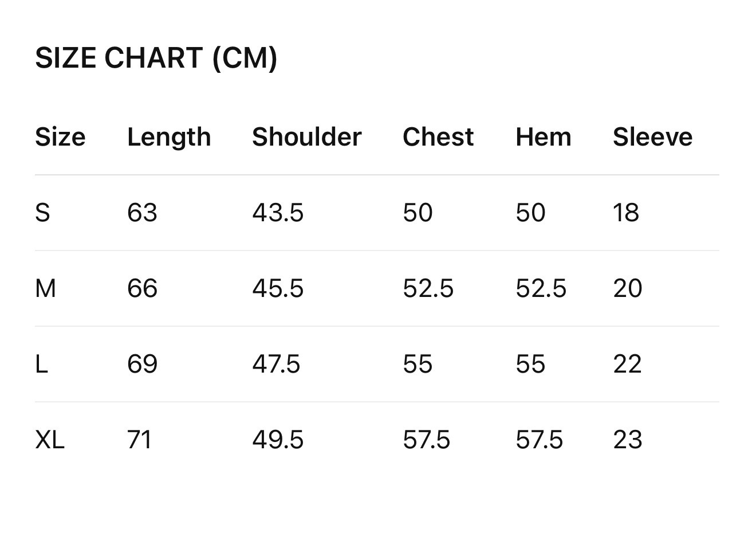The width and height of the screenshot is (756, 540).
Task: Select the Hem column header
Action: [x=543, y=137]
